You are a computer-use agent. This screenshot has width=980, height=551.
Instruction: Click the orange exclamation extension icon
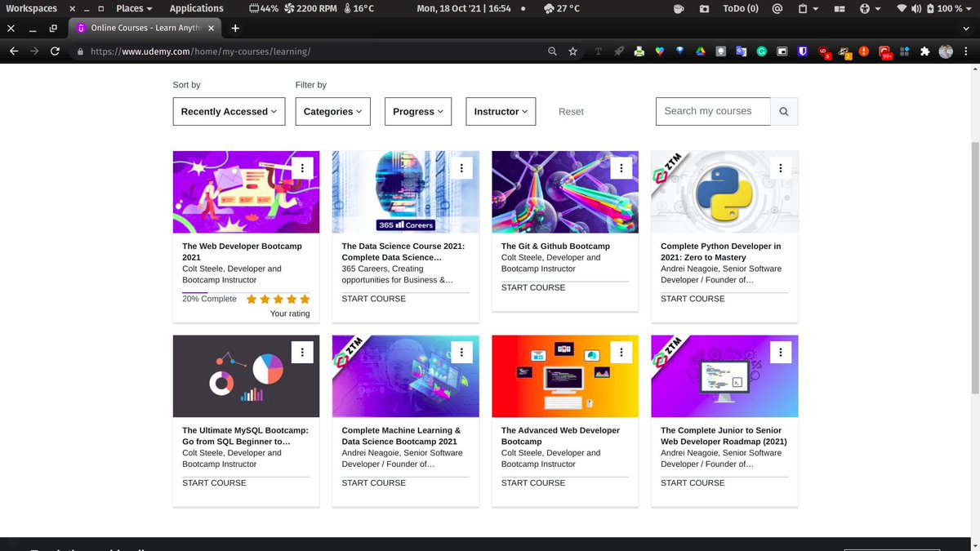864,51
